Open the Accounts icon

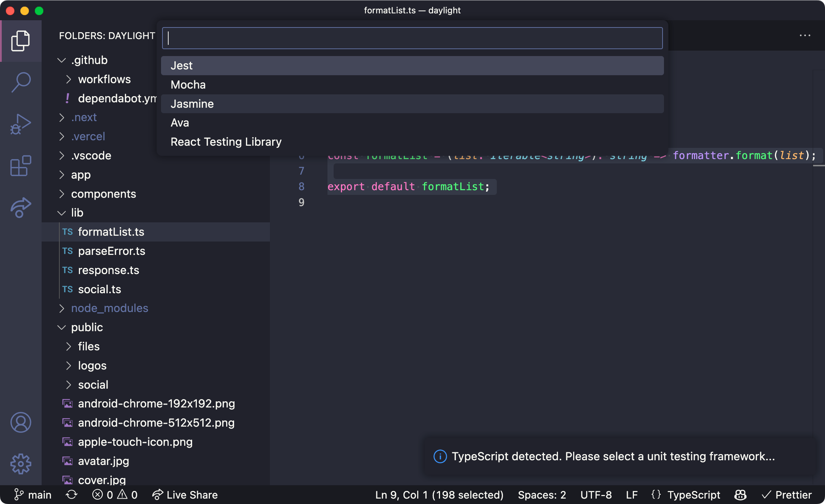click(x=21, y=422)
